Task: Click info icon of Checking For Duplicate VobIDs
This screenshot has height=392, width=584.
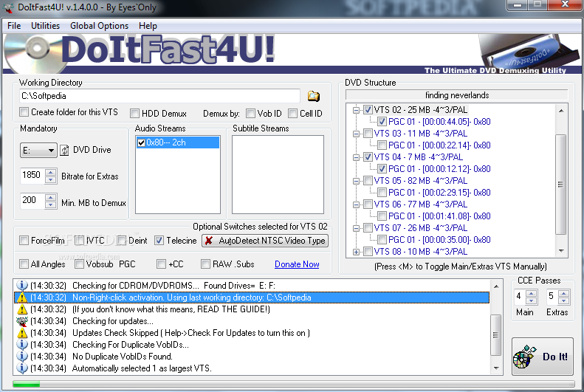Action: tap(22, 344)
